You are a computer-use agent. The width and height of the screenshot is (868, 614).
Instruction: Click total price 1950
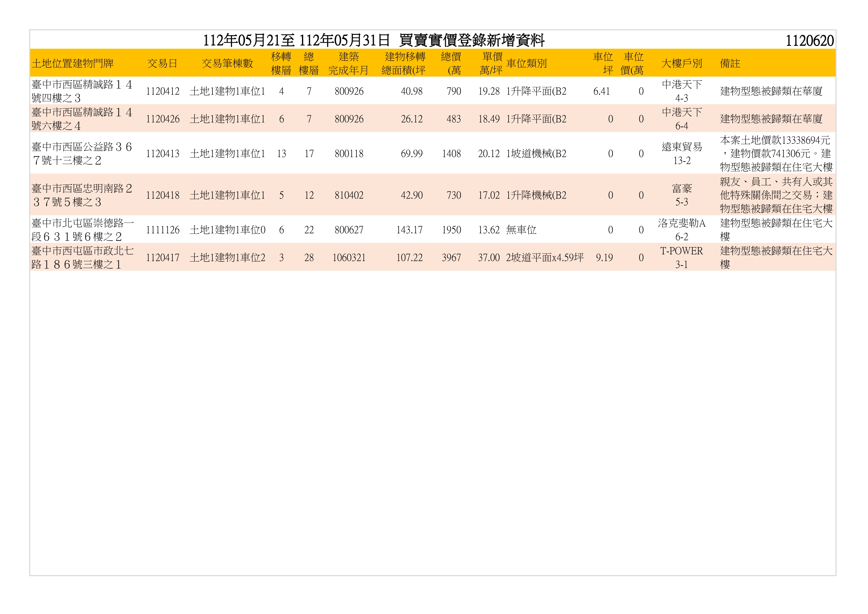tap(451, 230)
